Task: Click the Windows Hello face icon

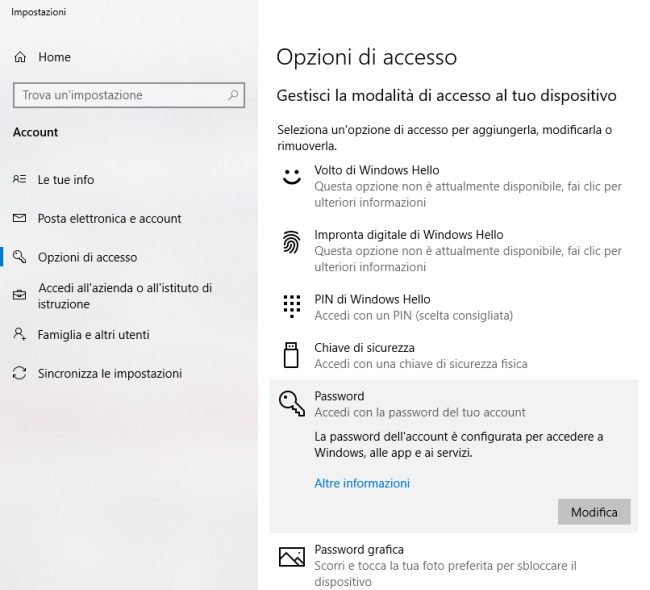Action: (x=291, y=178)
